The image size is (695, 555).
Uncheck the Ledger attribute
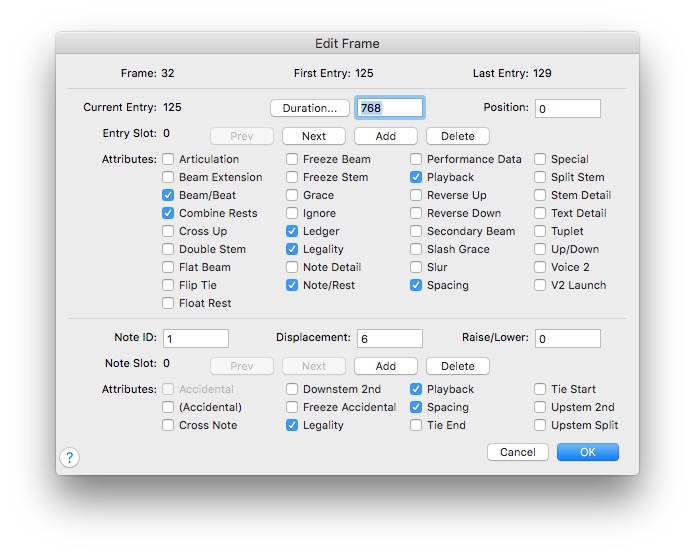coord(292,231)
